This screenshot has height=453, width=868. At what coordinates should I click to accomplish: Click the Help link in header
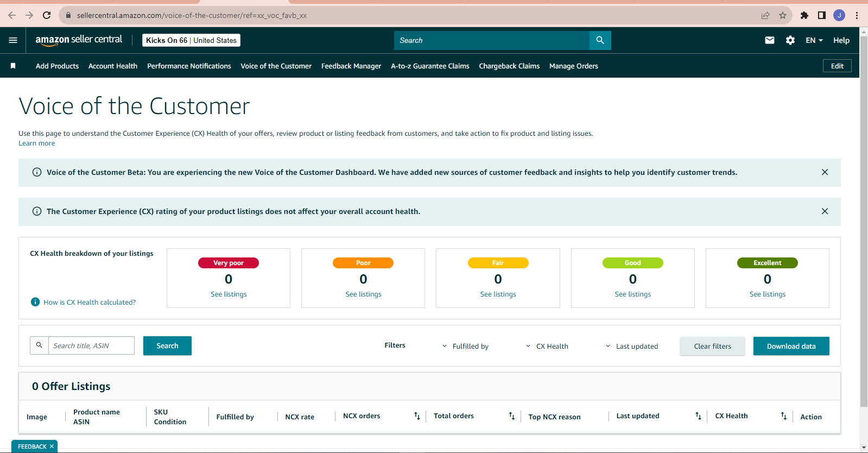841,40
